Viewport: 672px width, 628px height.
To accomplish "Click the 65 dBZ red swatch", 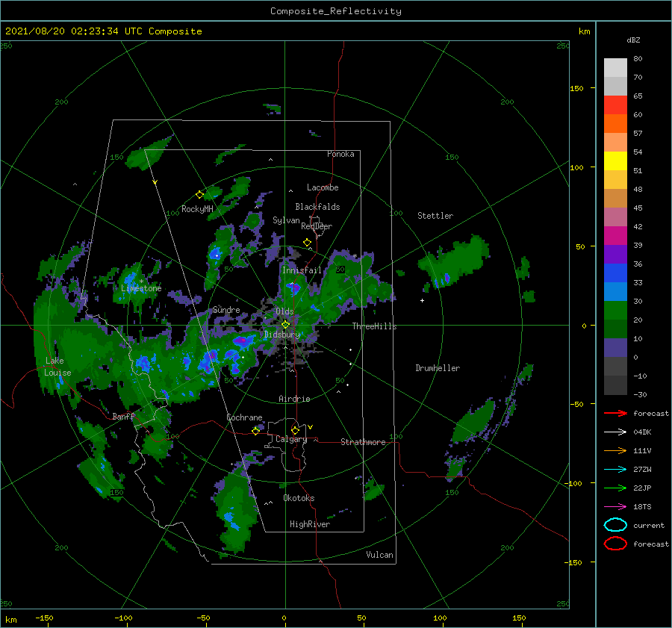I will click(x=615, y=105).
